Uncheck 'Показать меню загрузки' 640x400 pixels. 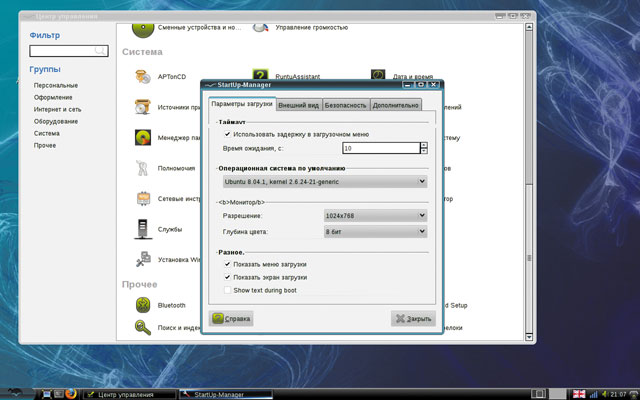tap(227, 264)
